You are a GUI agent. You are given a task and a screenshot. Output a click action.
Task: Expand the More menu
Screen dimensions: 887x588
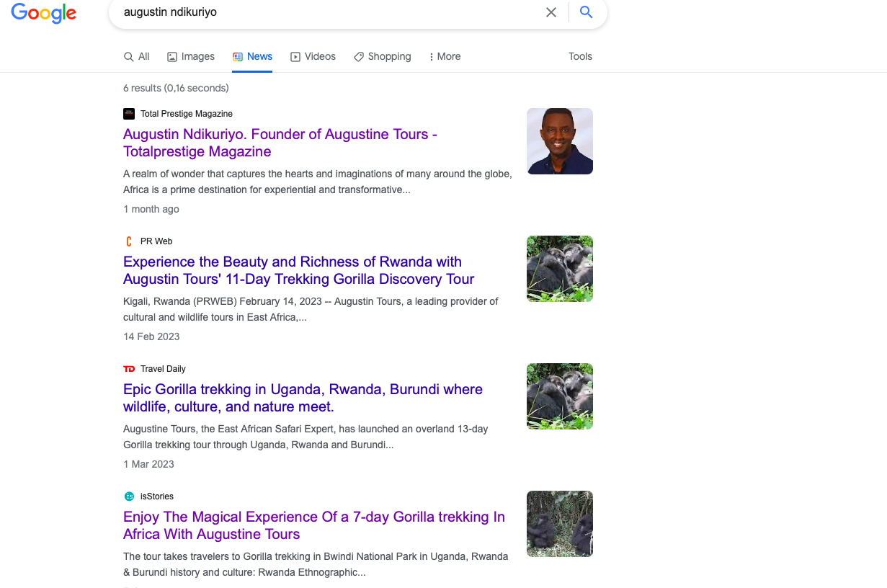tap(445, 56)
